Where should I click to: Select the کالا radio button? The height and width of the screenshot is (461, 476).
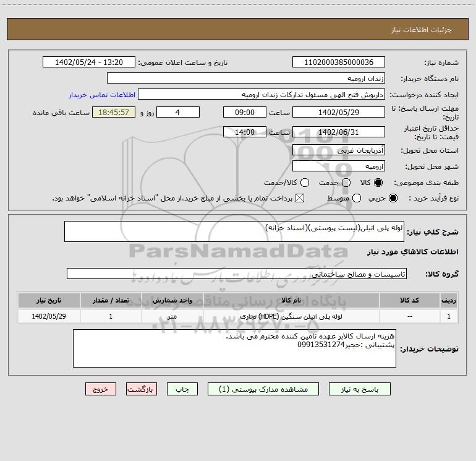pos(378,183)
